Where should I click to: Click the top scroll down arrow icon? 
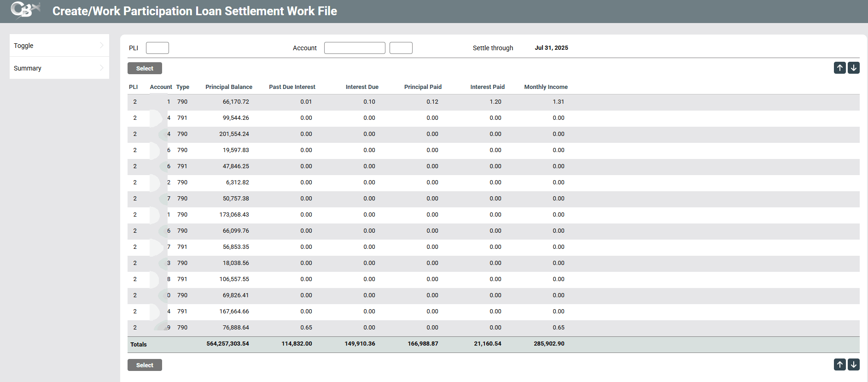click(x=853, y=68)
